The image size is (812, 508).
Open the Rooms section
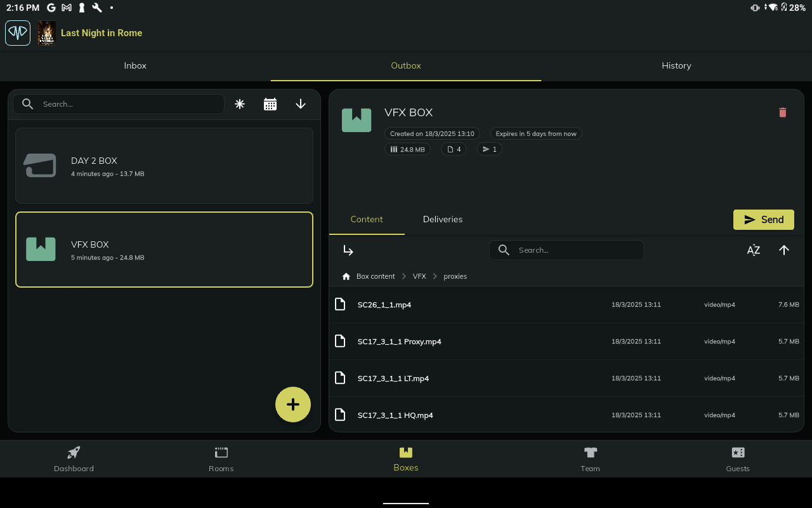(x=221, y=458)
